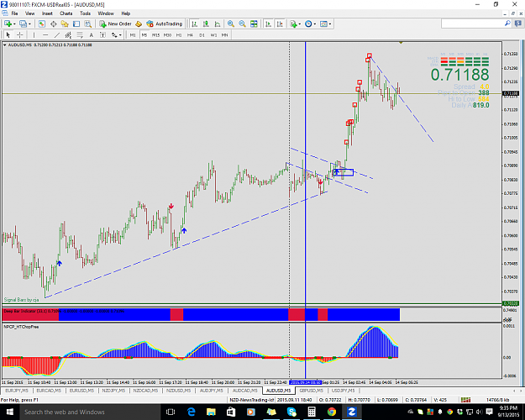Screen dimensions: 525x420
Task: Open the File menu
Action: click(x=14, y=13)
